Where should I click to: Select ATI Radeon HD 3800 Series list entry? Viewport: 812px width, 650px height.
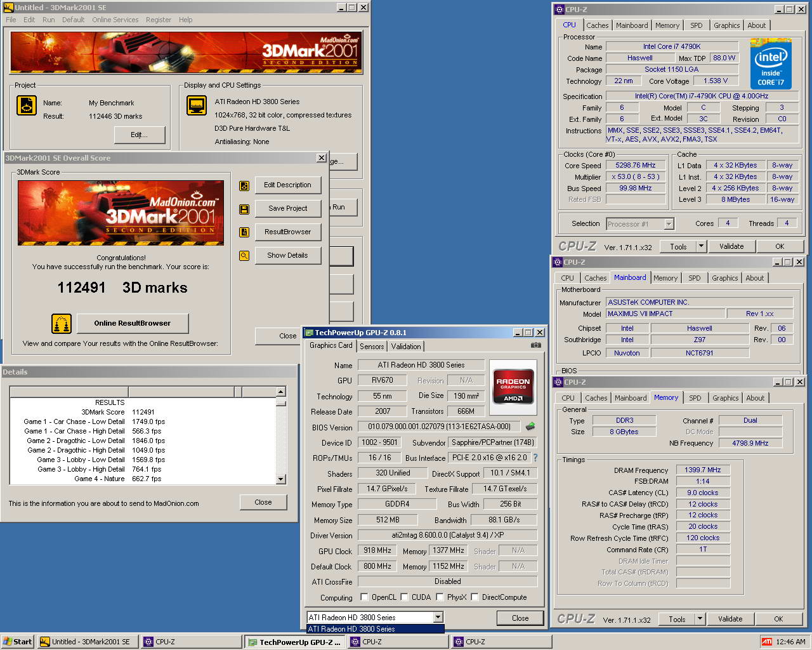375,629
